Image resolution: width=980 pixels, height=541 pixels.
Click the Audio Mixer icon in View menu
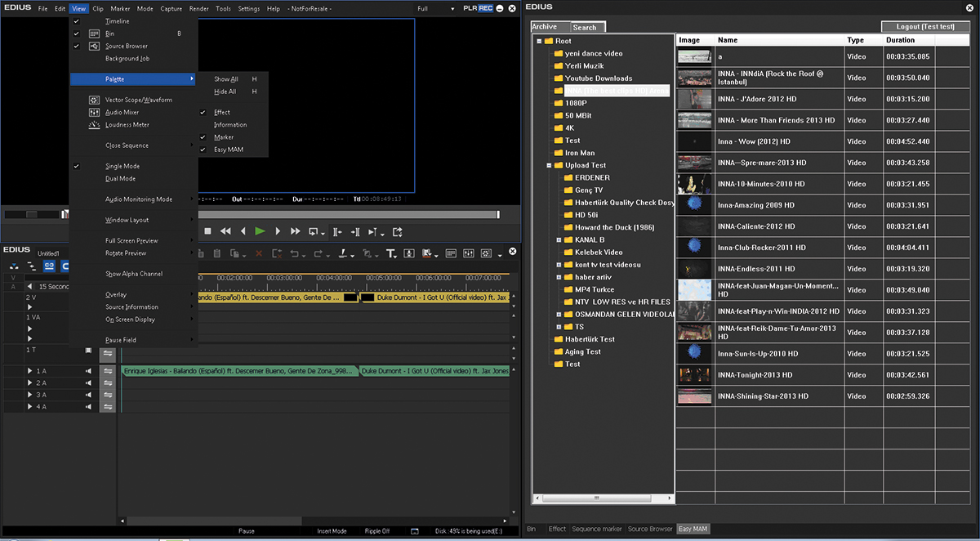point(94,112)
